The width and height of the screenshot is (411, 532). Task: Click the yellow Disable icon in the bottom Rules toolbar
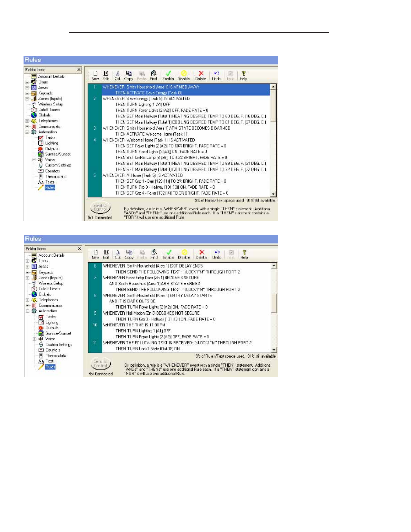pos(184,254)
